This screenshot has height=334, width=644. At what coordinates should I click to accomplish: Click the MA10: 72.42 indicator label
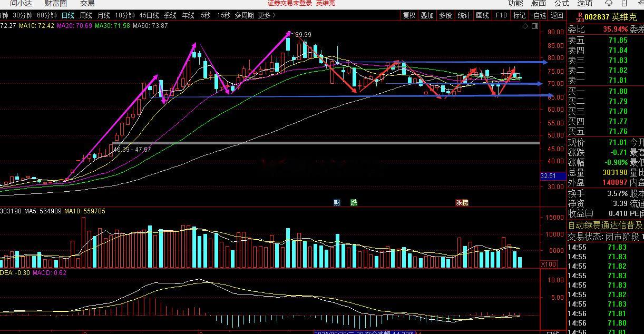(x=36, y=25)
